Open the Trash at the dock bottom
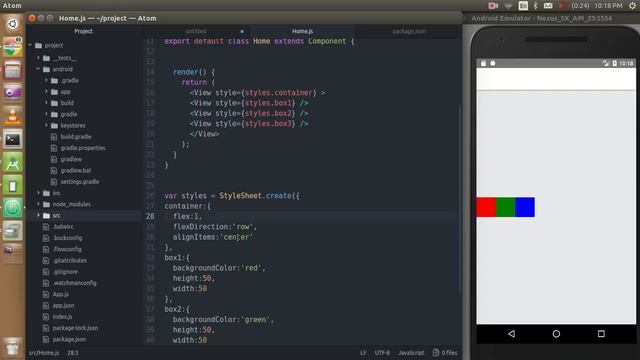Viewport: 640px width, 360px height. pyautogui.click(x=12, y=346)
